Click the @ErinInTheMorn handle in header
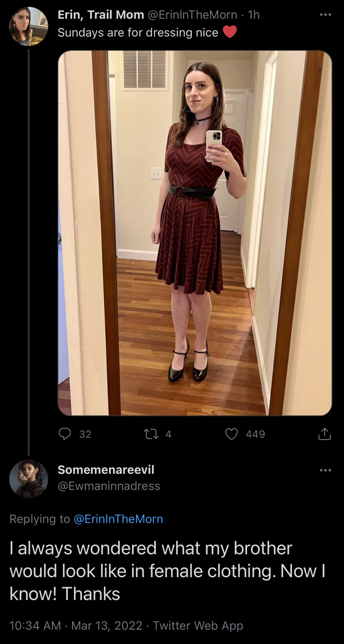Image resolution: width=344 pixels, height=644 pixels. click(192, 15)
